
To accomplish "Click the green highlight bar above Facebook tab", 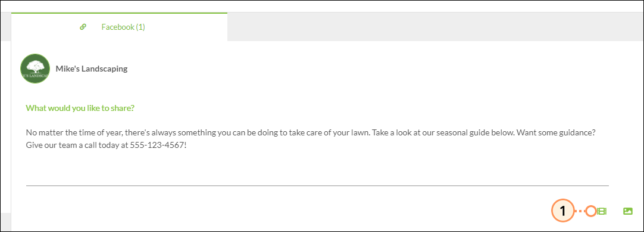I will (x=119, y=13).
